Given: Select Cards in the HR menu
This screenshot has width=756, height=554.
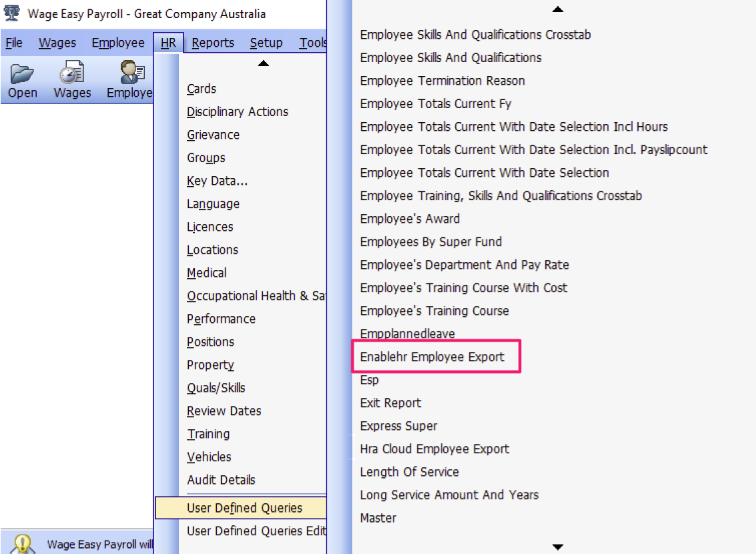Looking at the screenshot, I should [x=202, y=89].
